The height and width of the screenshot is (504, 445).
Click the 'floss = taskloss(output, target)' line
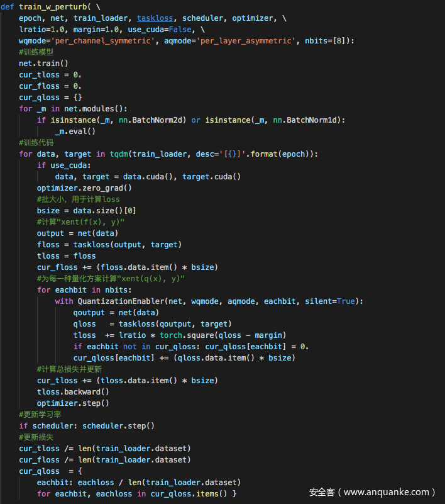tap(109, 245)
